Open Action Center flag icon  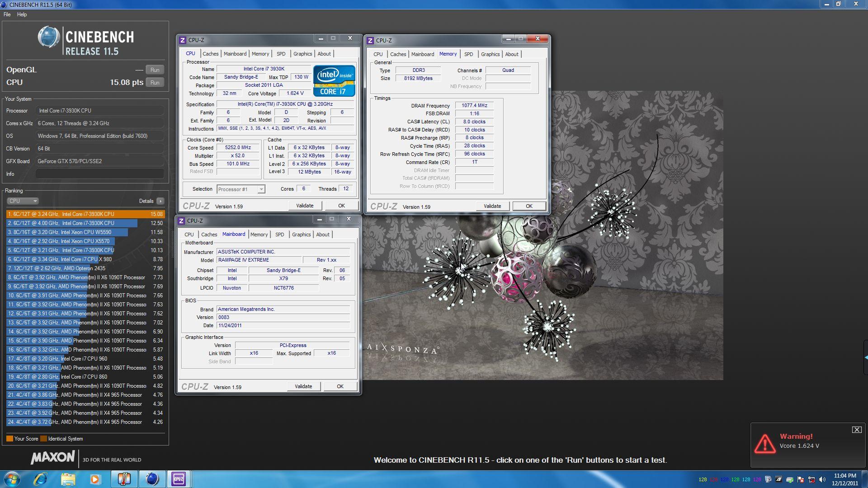pos(801,479)
